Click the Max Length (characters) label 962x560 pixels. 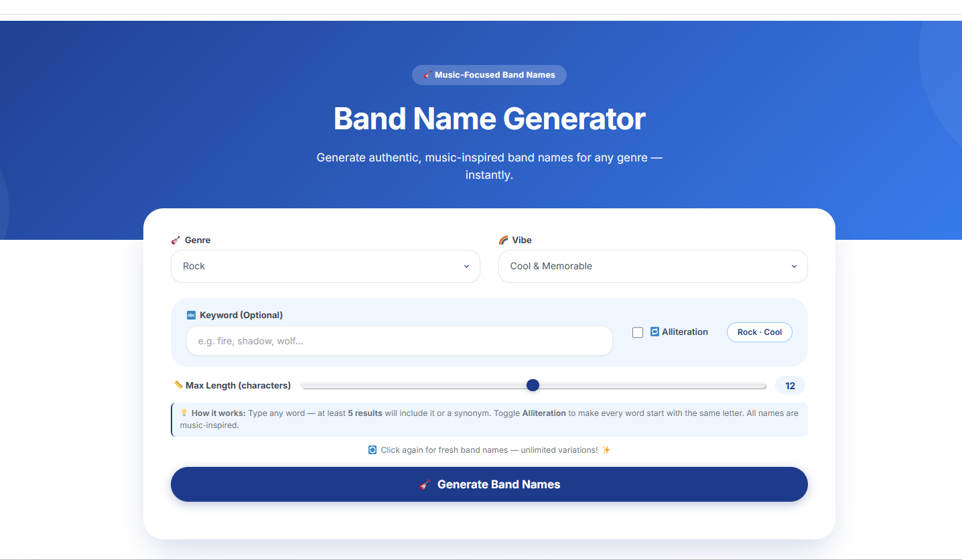click(238, 385)
